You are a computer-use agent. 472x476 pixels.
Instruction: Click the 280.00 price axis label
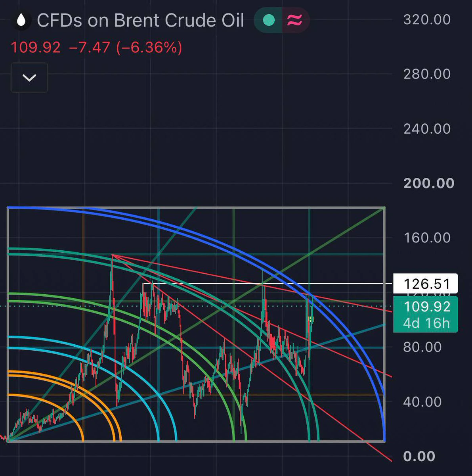tap(427, 74)
